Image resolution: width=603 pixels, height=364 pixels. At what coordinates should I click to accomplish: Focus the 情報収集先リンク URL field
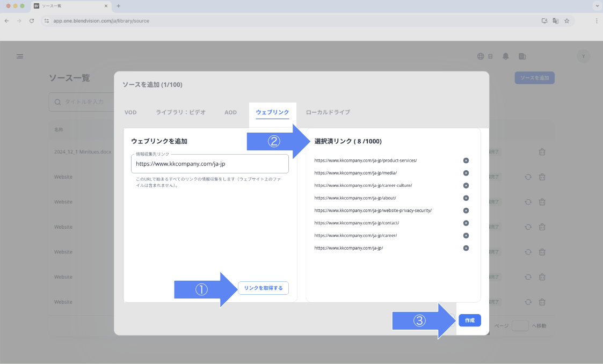pos(209,164)
